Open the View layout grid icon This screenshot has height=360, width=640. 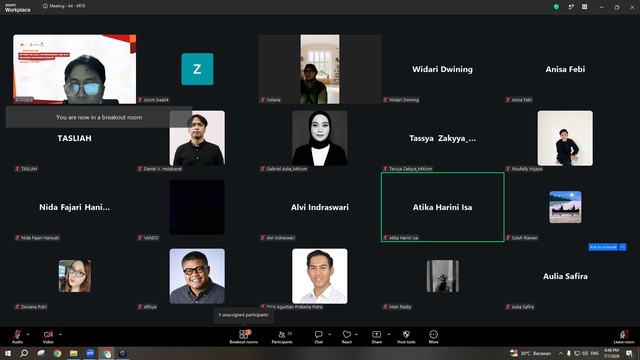pos(584,7)
